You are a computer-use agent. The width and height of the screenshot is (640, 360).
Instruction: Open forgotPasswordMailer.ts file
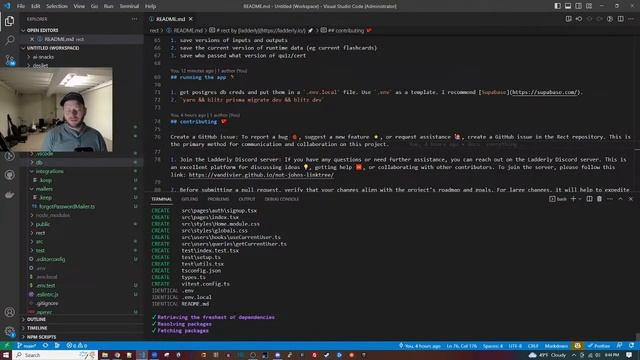pyautogui.click(x=67, y=207)
